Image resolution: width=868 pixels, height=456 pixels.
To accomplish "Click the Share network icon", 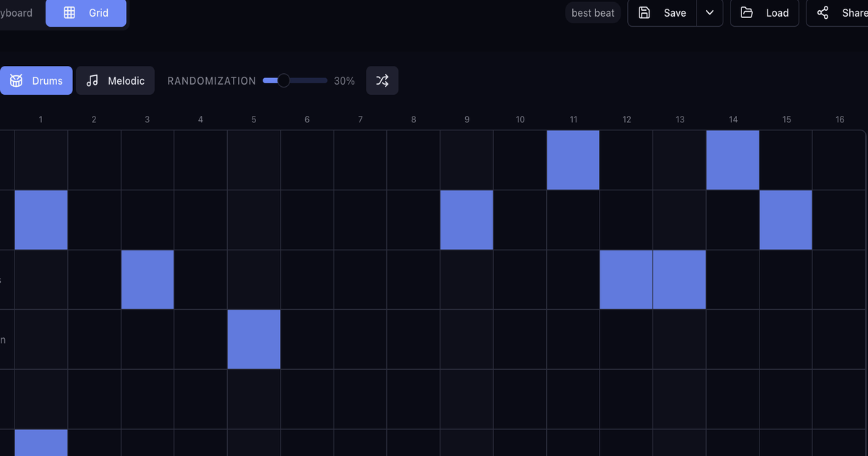I will pos(822,13).
